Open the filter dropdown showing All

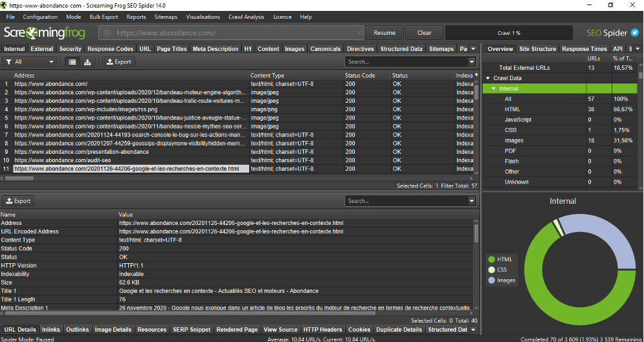pyautogui.click(x=29, y=62)
